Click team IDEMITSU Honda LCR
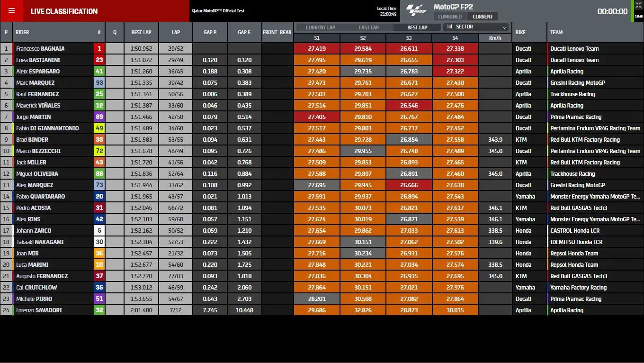This screenshot has height=363, width=644. tap(575, 242)
